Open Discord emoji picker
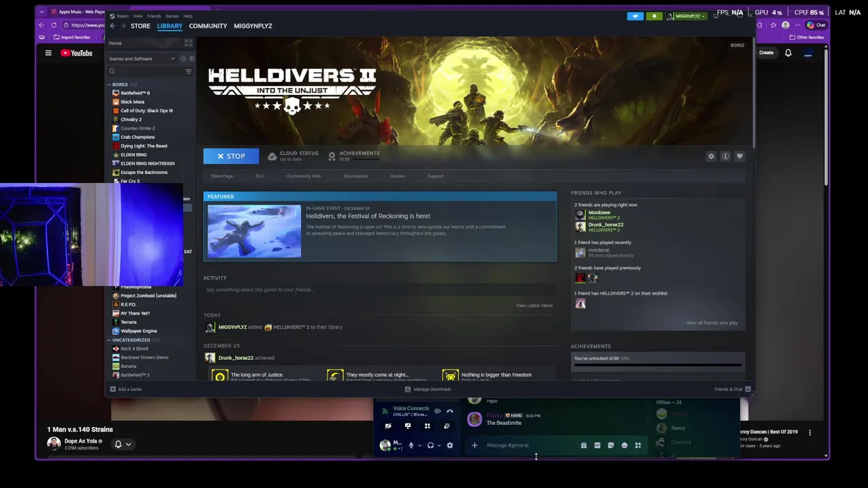 625,445
